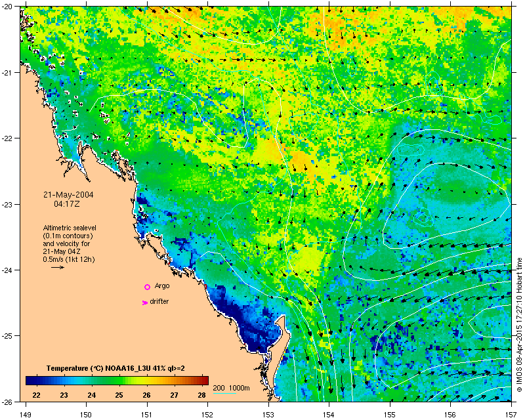The image size is (525, 420).
Task: Click the latitude axis label -25
Action: 7,335
